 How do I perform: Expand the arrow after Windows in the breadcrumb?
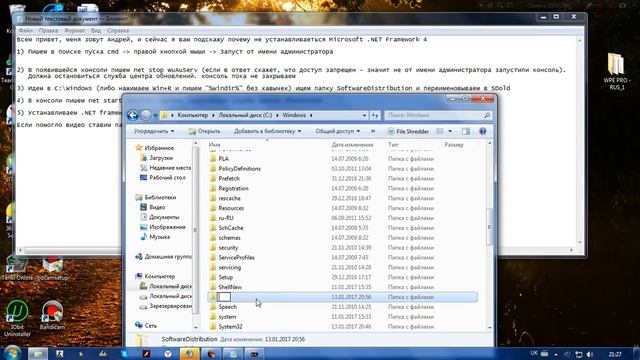[311, 116]
